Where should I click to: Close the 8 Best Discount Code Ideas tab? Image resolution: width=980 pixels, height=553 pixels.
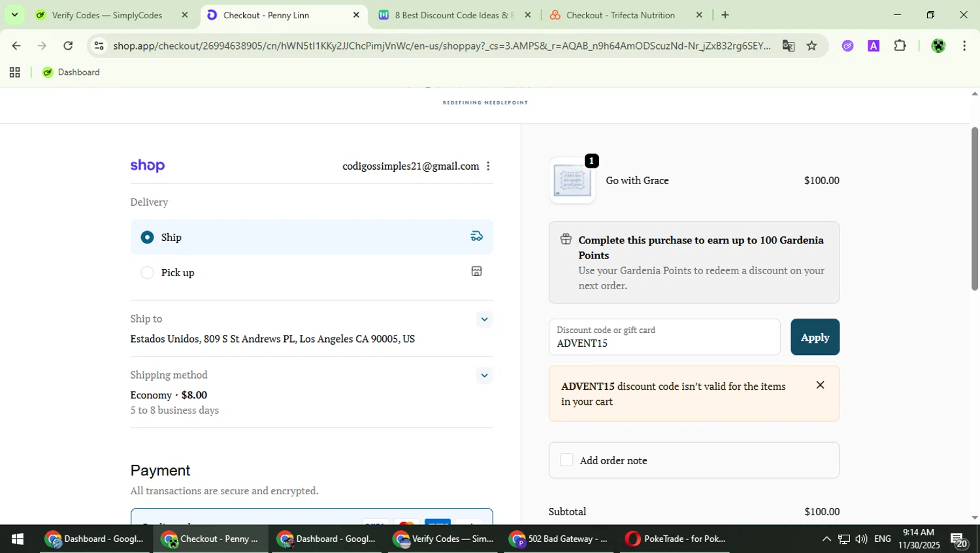[528, 15]
